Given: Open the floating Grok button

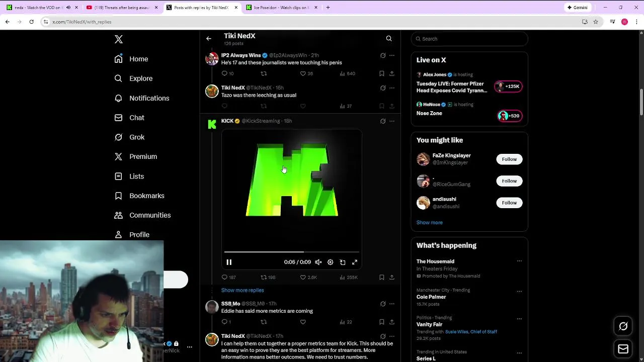Looking at the screenshot, I should point(623,326).
